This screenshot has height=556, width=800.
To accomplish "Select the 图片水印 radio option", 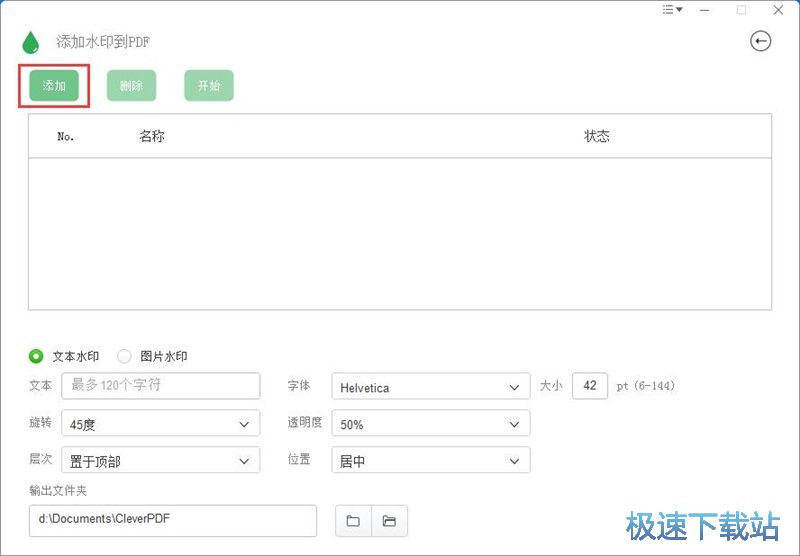I will [x=124, y=356].
